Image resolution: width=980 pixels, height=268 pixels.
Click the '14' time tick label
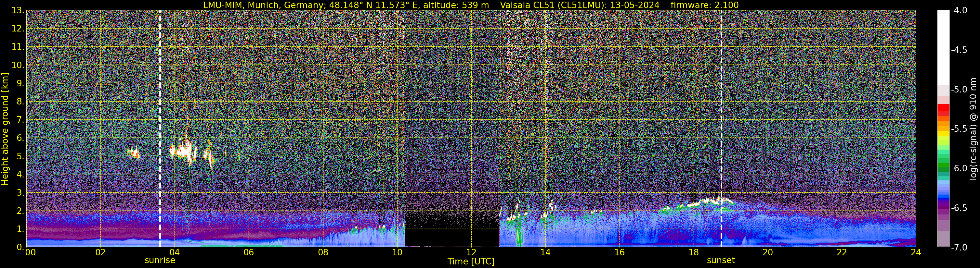[x=545, y=252]
